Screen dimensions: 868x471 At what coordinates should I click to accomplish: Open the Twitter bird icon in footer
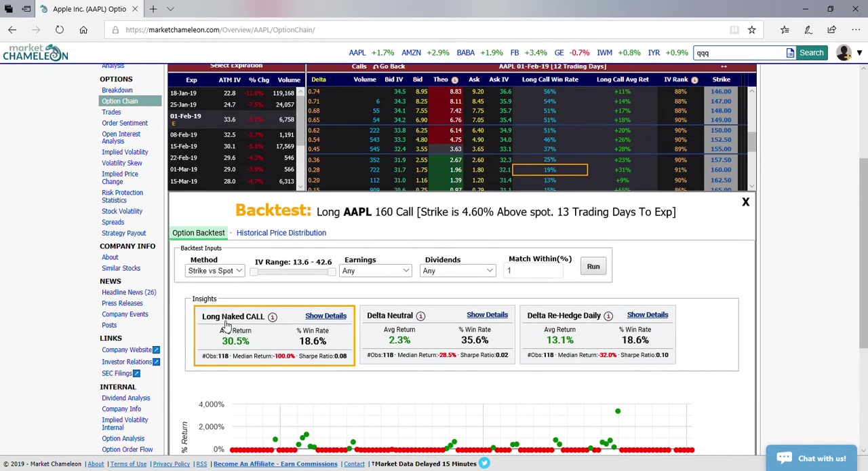point(484,464)
